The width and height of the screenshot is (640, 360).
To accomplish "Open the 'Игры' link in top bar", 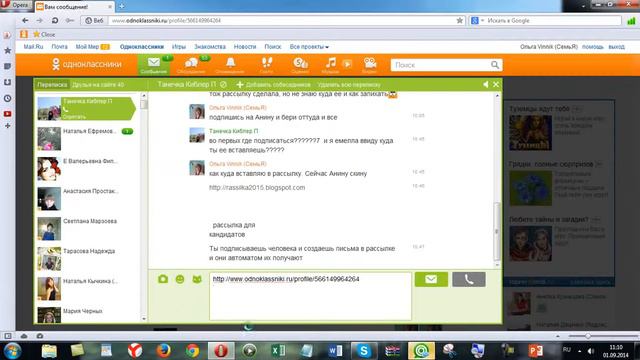I will pyautogui.click(x=179, y=47).
